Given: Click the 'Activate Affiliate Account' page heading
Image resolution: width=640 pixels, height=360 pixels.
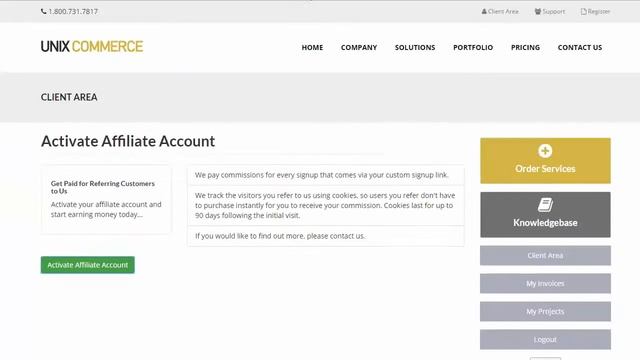Looking at the screenshot, I should [128, 141].
